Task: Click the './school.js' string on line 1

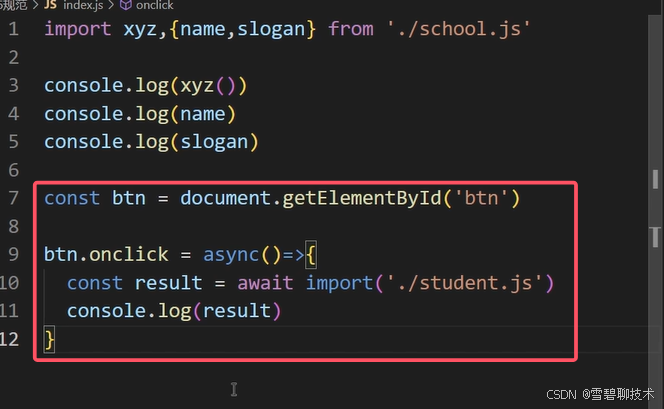Action: 458,29
